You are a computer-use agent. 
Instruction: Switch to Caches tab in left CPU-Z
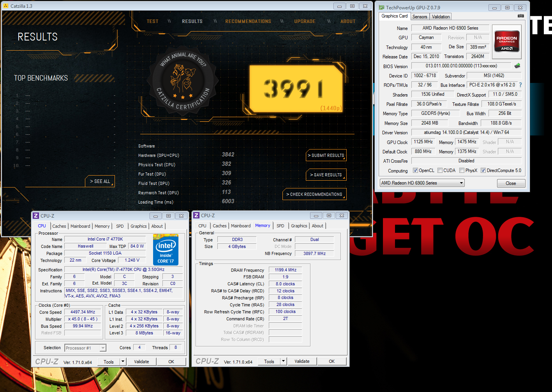click(59, 226)
